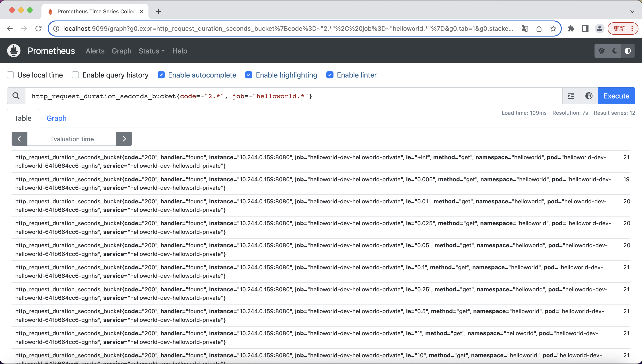Check Enable query history
642x364 pixels.
[x=75, y=75]
